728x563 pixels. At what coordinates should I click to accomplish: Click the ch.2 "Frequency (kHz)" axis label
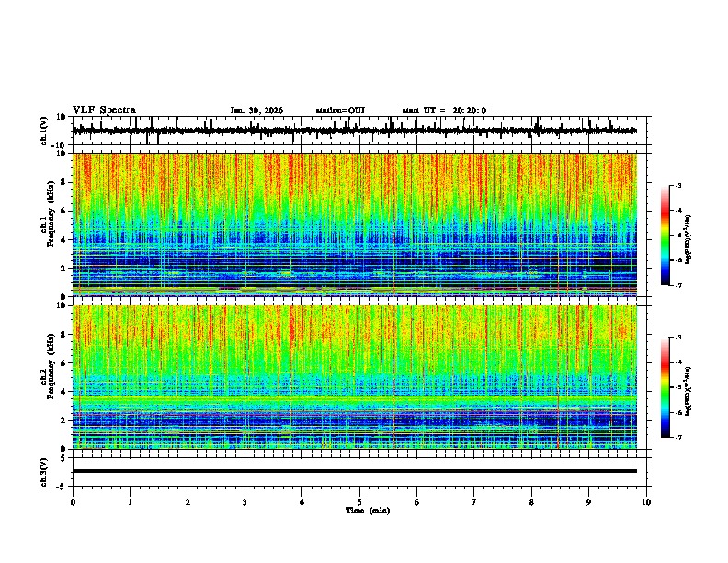tap(51, 366)
